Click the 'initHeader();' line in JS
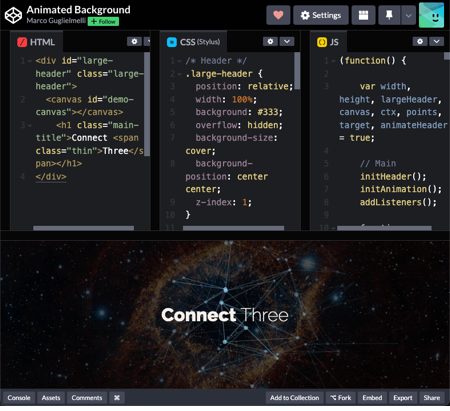This screenshot has width=450, height=411. coord(393,176)
